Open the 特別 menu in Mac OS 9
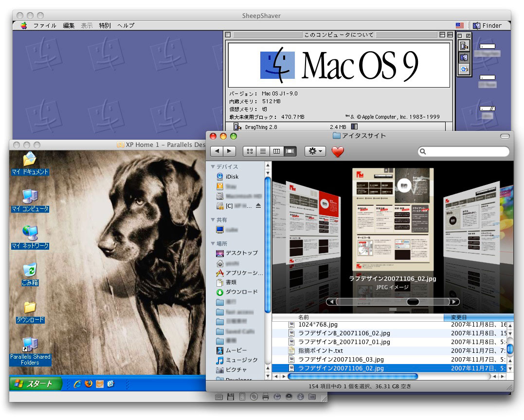The image size is (524, 420). point(105,25)
